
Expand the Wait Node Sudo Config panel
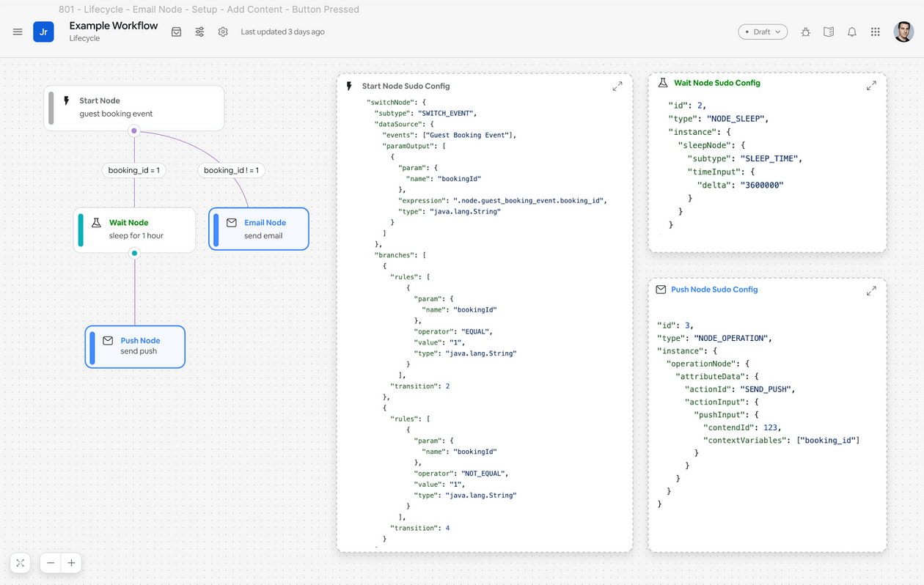[871, 85]
